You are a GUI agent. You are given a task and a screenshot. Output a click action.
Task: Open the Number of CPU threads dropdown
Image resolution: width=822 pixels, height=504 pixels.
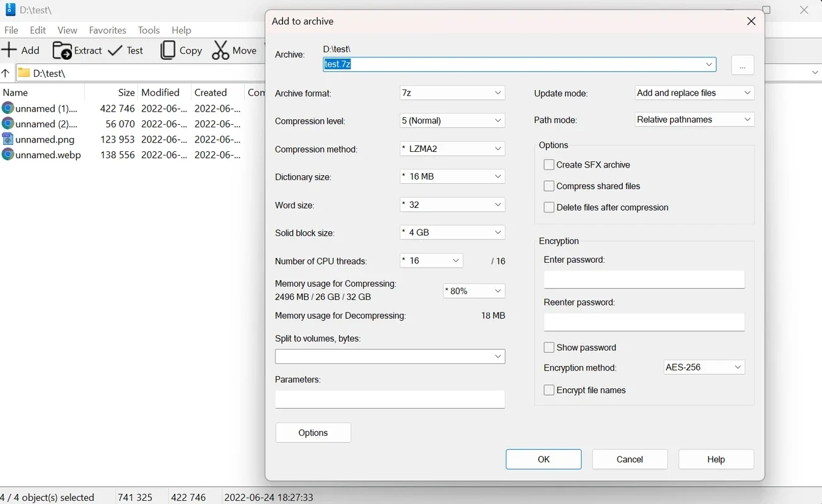431,260
